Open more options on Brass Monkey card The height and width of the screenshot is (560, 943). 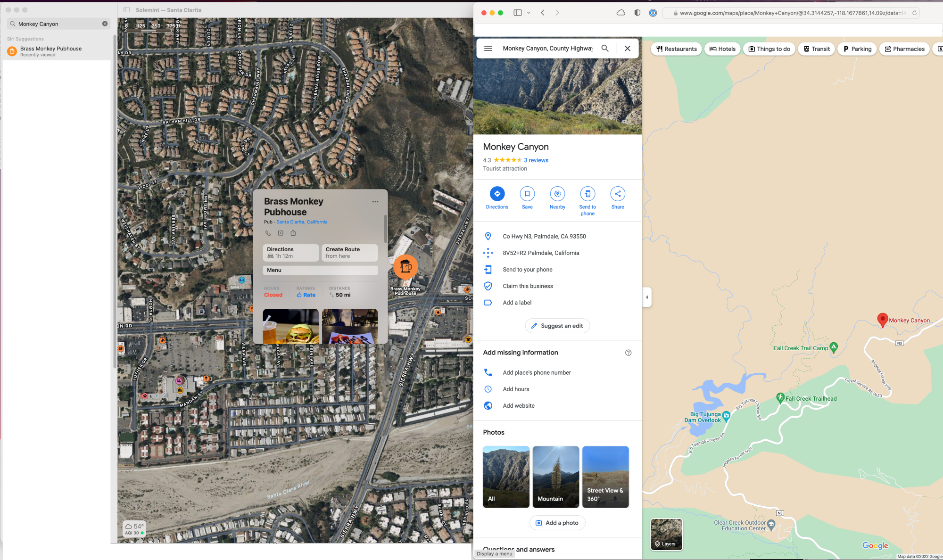pos(375,202)
